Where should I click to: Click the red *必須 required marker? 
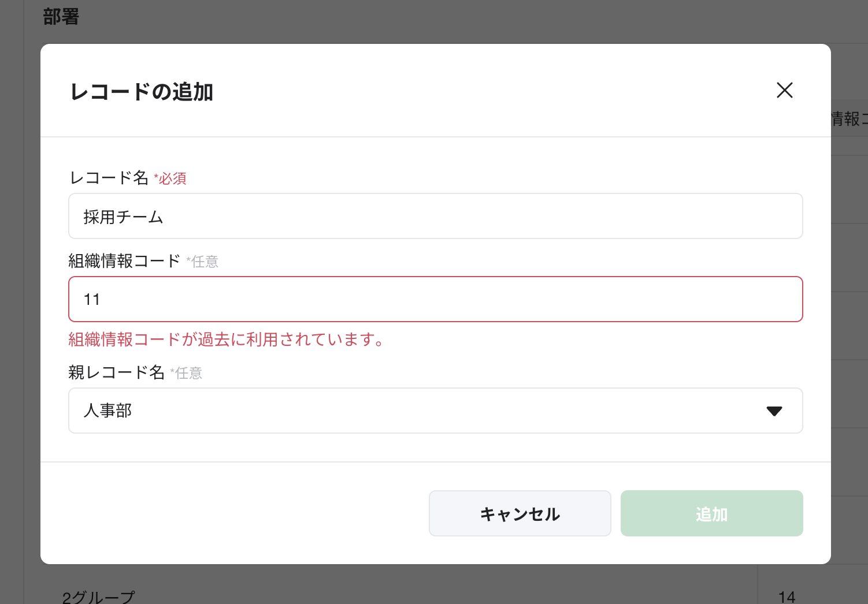170,179
